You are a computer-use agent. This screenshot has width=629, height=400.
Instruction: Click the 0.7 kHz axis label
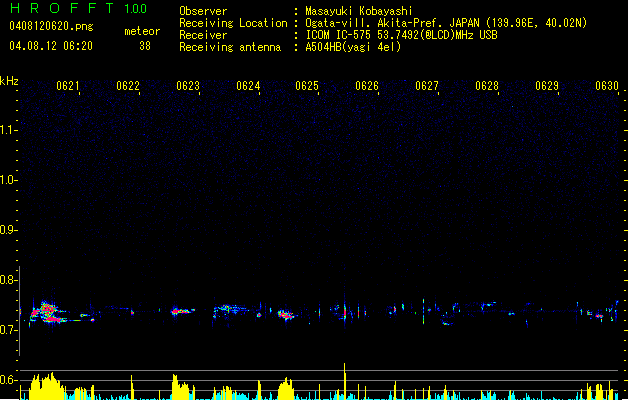pos(8,330)
